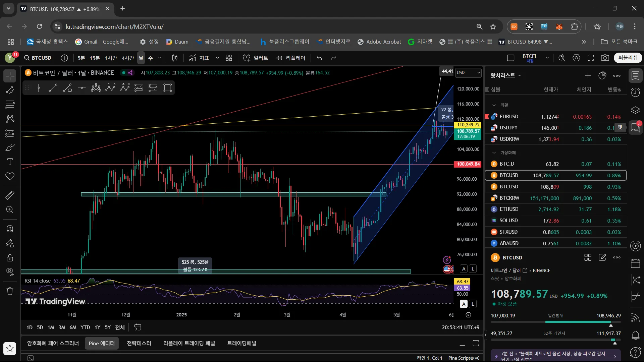Toggle hide all drawings eye icon
644x362 pixels.
tap(10, 271)
